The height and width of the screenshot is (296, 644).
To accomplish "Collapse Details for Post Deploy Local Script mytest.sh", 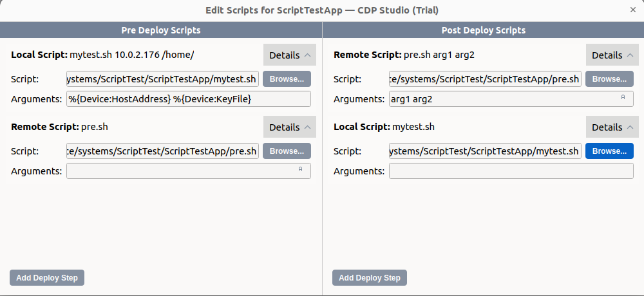I will coord(612,127).
